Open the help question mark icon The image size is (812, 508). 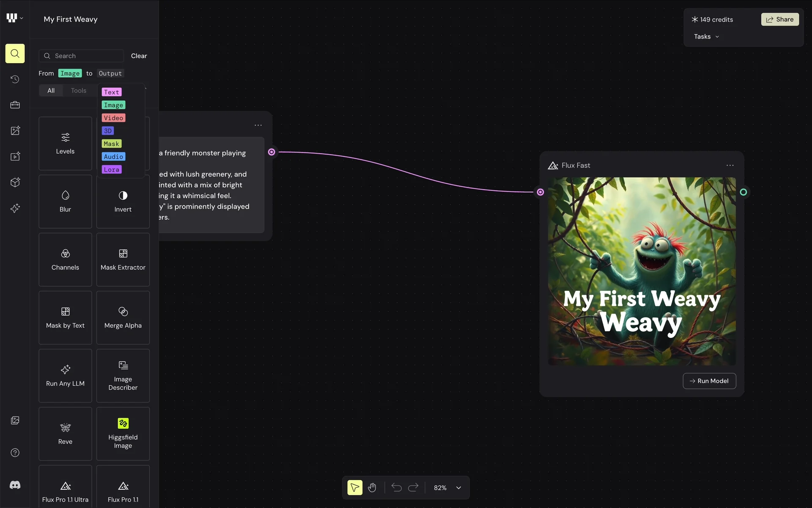[15, 453]
